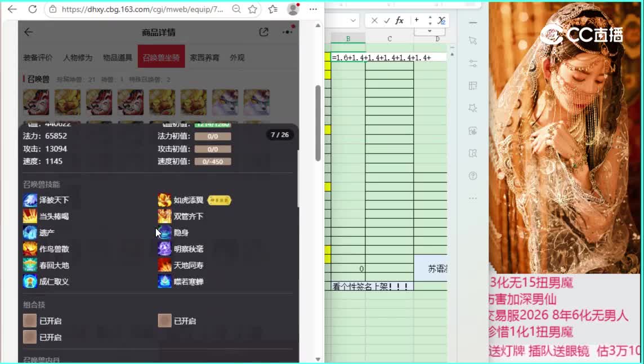Switch to the 装备评价 tab
The image size is (644, 364).
[38, 57]
